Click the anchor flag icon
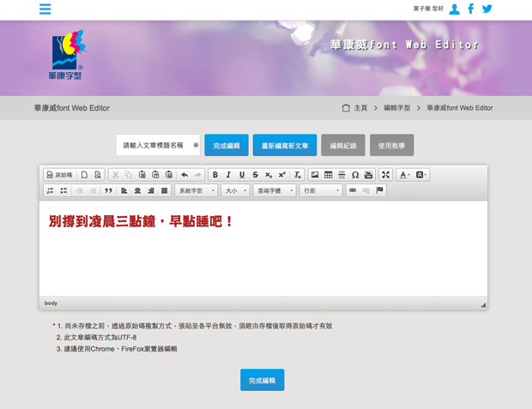Image resolution: width=532 pixels, height=409 pixels. (380, 190)
